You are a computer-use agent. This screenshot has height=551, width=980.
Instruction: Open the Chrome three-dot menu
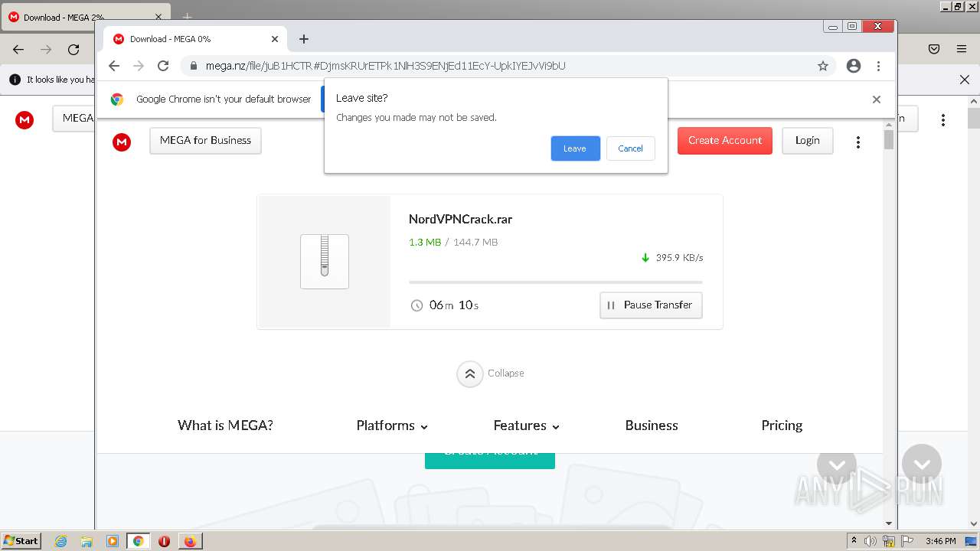click(x=878, y=66)
